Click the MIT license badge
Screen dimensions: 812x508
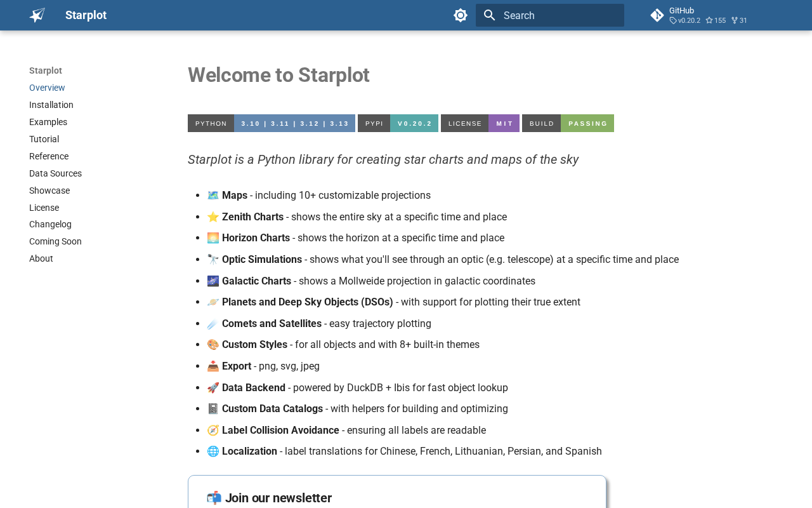coord(480,123)
